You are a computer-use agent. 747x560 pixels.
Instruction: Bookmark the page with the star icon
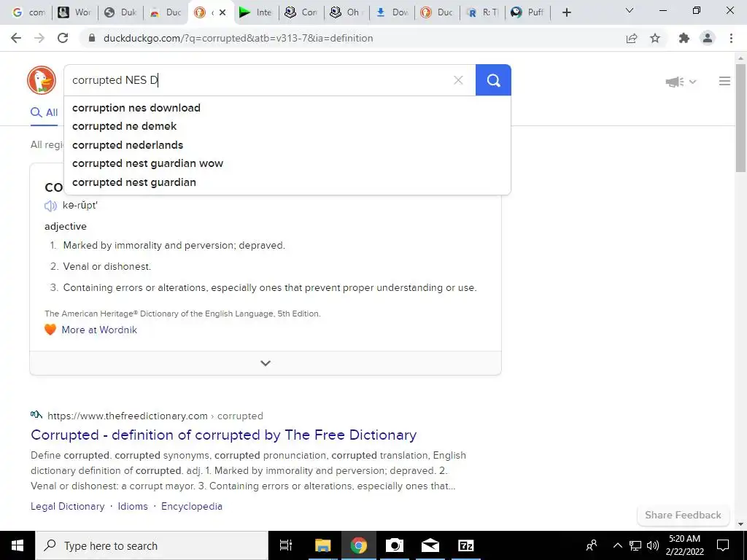click(x=655, y=38)
